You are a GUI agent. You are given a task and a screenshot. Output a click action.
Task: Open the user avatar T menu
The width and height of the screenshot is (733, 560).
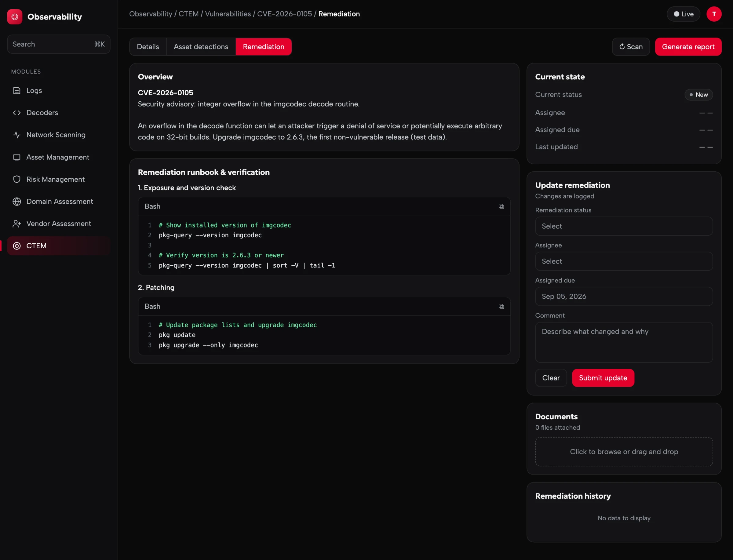[714, 14]
